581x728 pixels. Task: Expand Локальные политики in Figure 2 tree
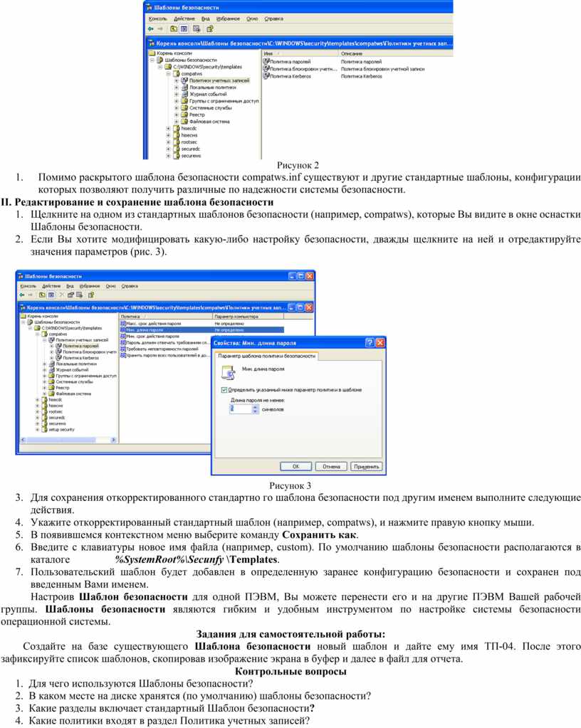point(177,88)
